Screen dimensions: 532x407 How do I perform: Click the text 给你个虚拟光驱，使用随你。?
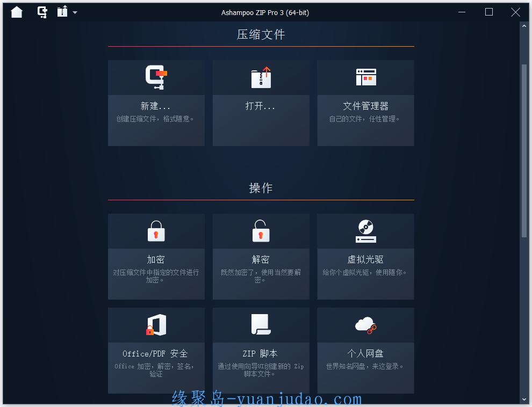[x=365, y=272]
